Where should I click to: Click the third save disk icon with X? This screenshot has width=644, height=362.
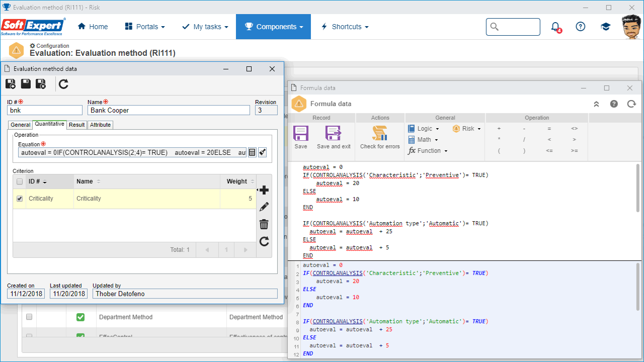pyautogui.click(x=41, y=84)
